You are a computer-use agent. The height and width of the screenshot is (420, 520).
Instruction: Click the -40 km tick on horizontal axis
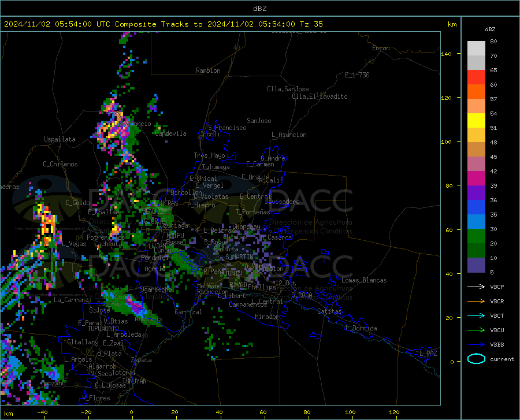point(42,412)
